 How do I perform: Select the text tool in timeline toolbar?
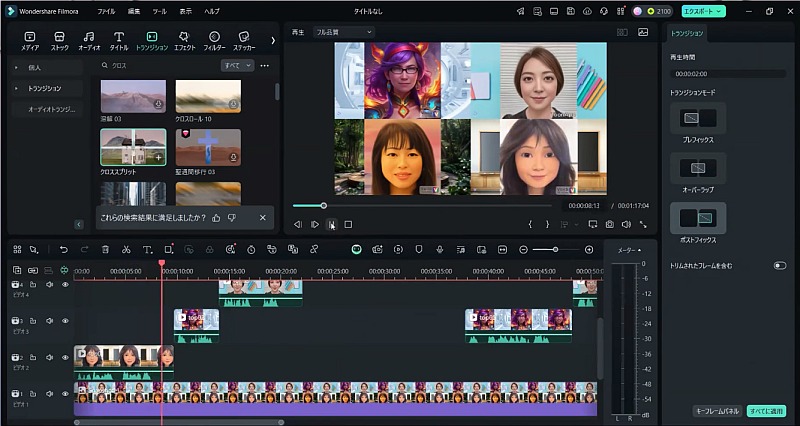click(147, 249)
